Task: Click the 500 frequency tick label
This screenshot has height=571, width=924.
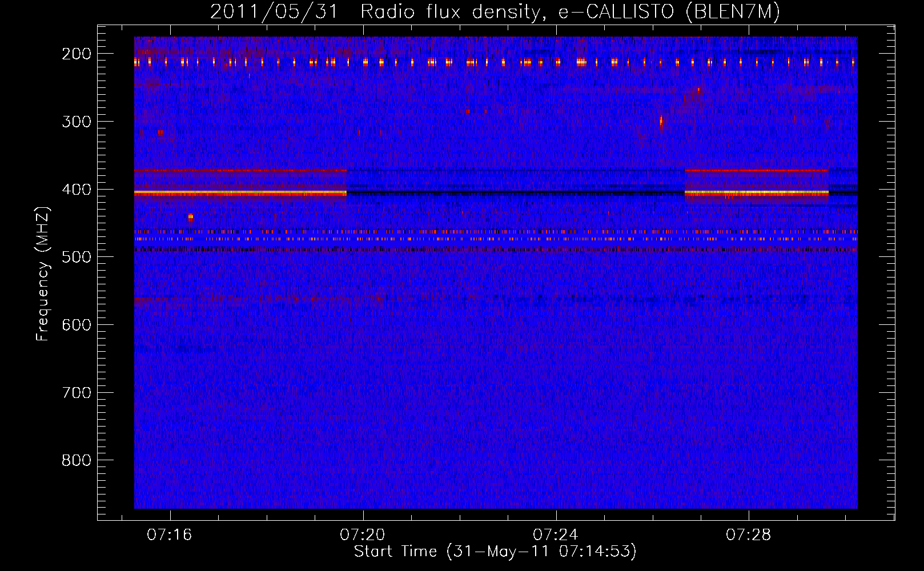Action: point(77,257)
